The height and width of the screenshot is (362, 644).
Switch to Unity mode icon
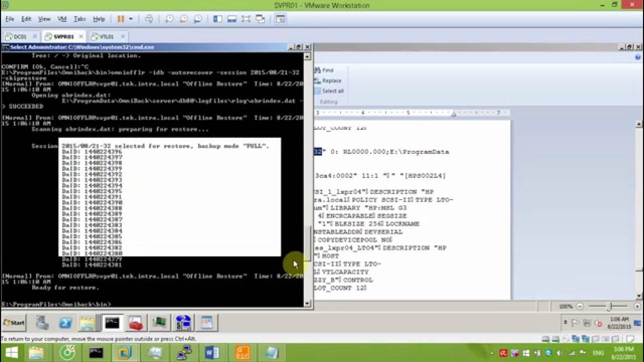pyautogui.click(x=260, y=19)
